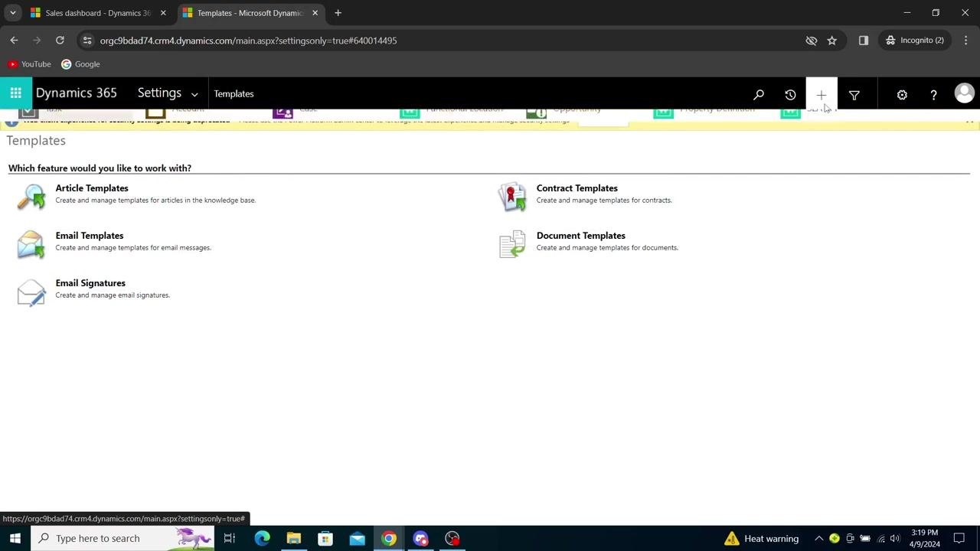Click the help question mark icon
The image size is (980, 551).
(x=933, y=94)
